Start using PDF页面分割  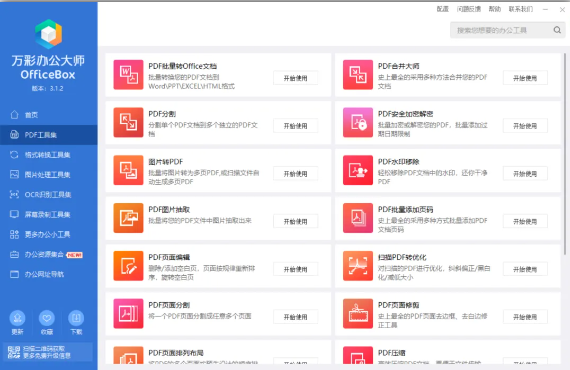[x=296, y=317]
